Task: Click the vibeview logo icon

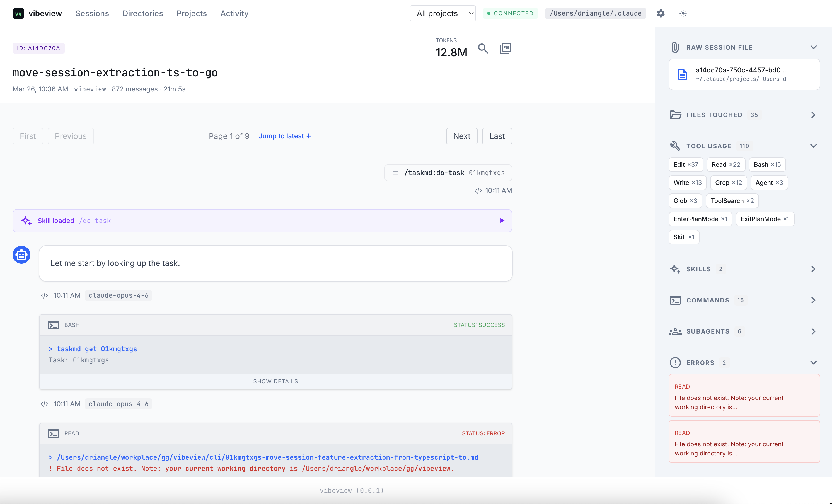Action: click(18, 13)
